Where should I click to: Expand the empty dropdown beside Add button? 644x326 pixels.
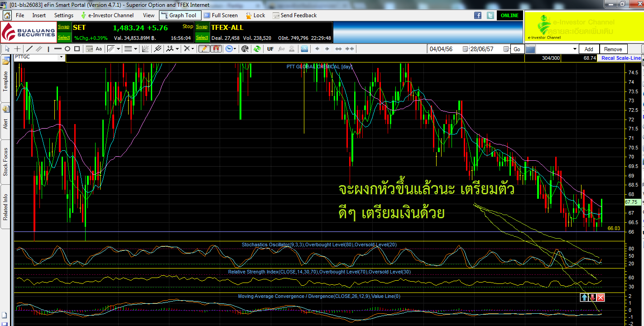(575, 49)
